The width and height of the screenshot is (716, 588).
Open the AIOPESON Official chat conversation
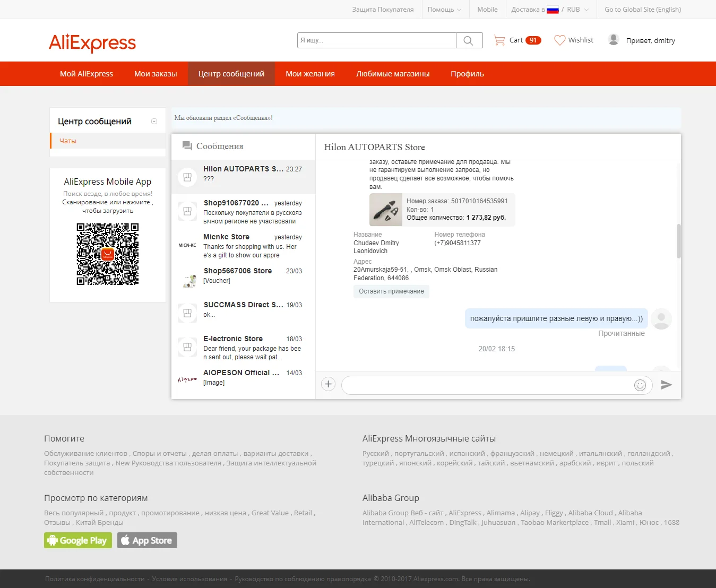point(244,380)
